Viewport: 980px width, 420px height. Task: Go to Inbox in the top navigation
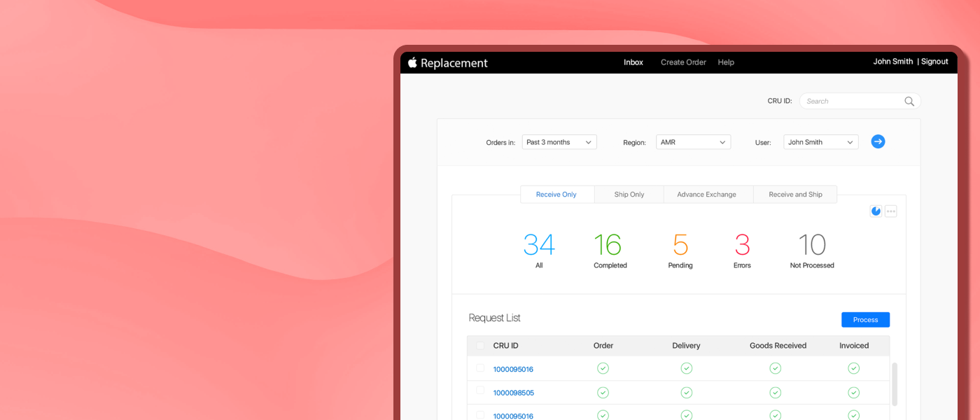(633, 62)
